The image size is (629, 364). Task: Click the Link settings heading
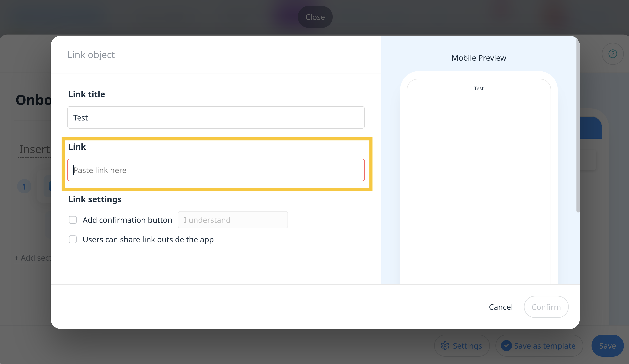point(95,199)
